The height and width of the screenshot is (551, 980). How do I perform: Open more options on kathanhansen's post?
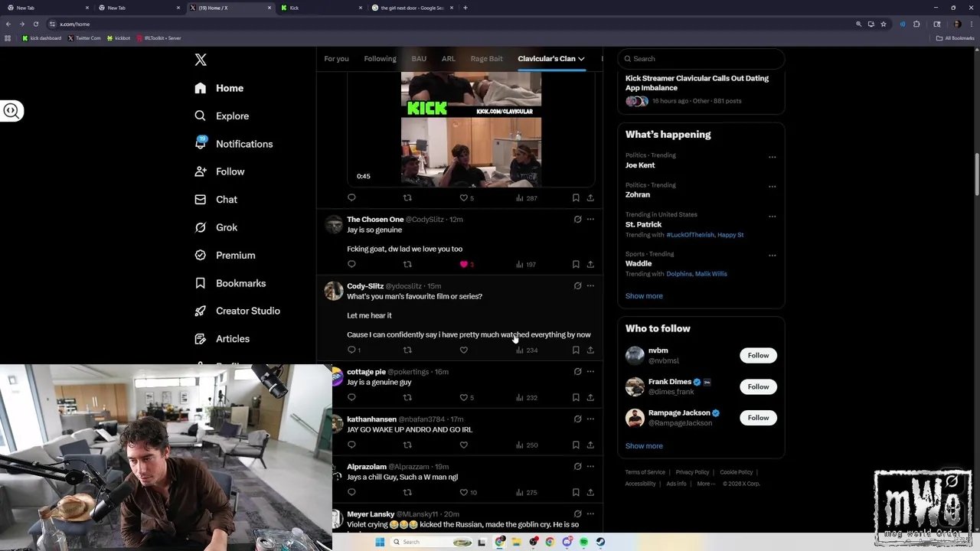click(x=590, y=419)
